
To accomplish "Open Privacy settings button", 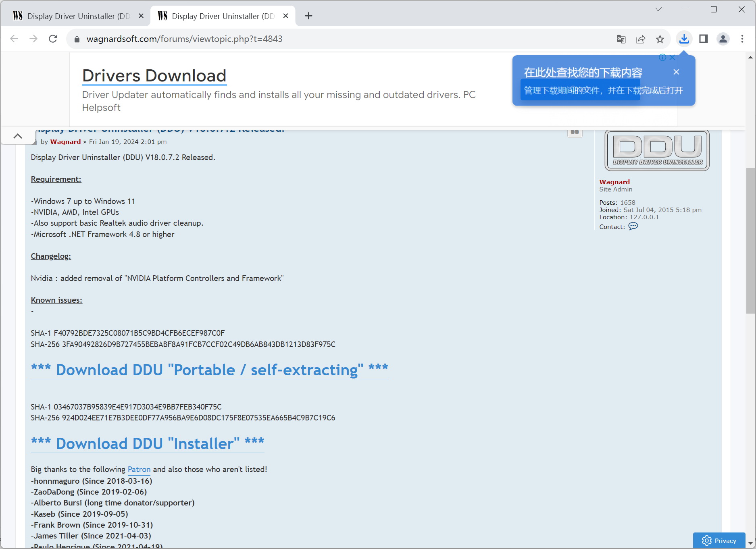I will coord(719,541).
